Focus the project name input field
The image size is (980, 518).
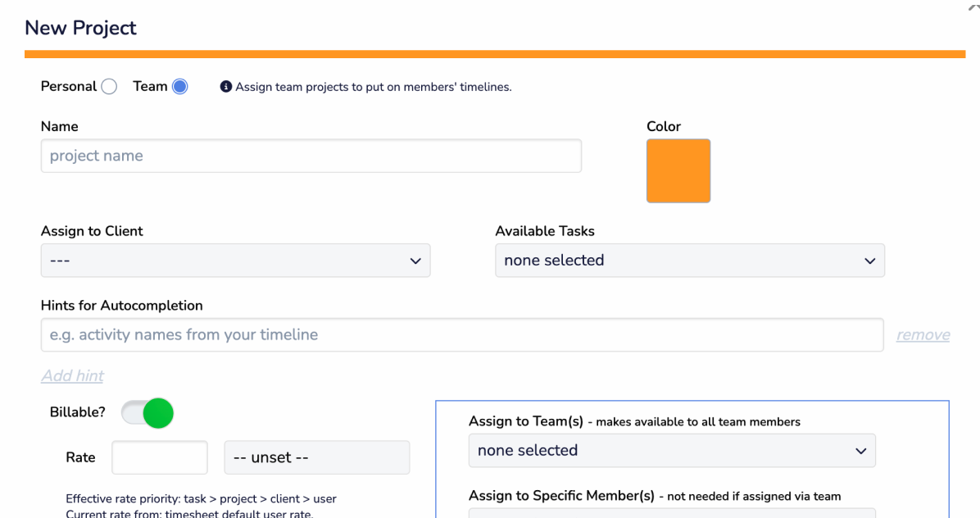pyautogui.click(x=311, y=156)
